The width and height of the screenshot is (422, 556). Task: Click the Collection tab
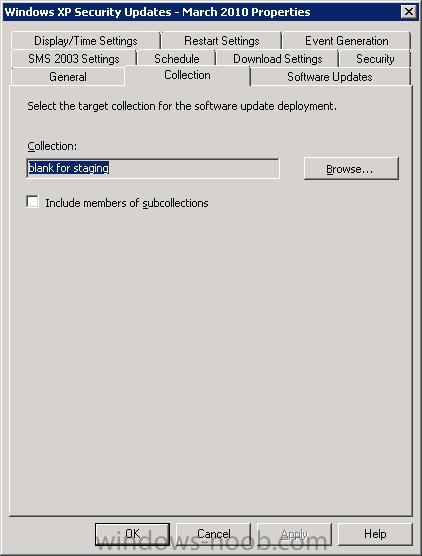[x=187, y=75]
